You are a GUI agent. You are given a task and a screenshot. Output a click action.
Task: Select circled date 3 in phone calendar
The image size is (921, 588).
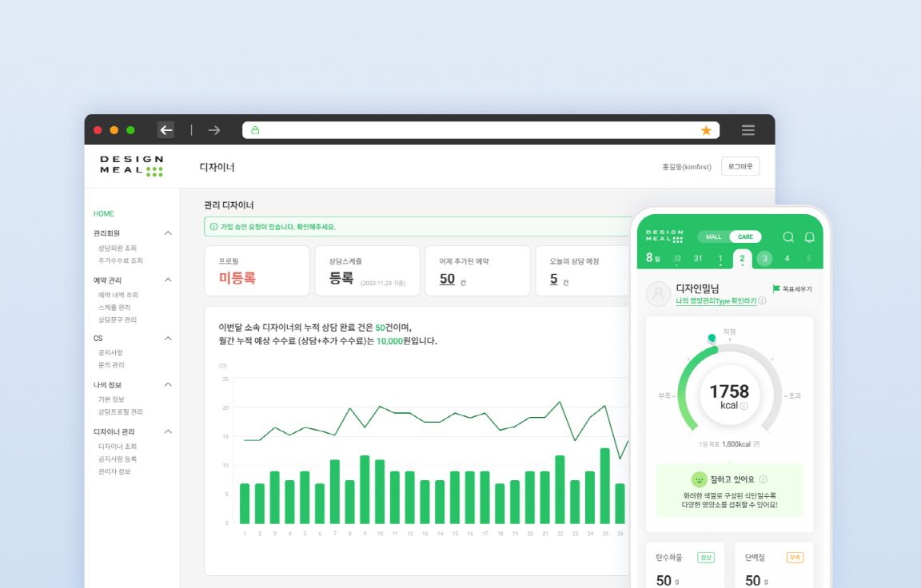click(764, 258)
